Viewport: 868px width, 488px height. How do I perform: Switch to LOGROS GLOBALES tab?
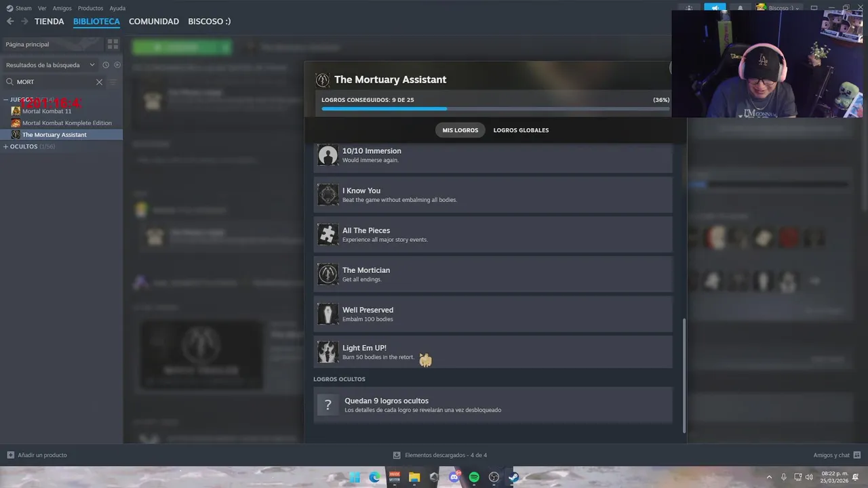click(x=521, y=130)
